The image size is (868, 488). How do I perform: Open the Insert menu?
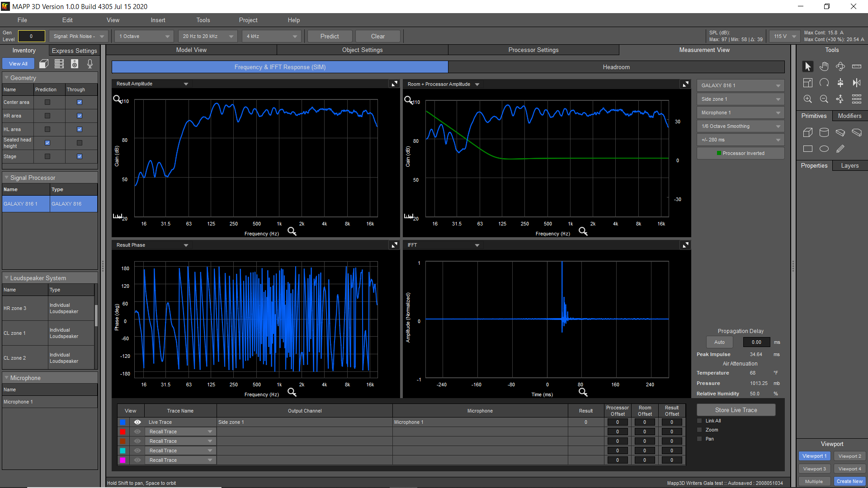tap(158, 20)
